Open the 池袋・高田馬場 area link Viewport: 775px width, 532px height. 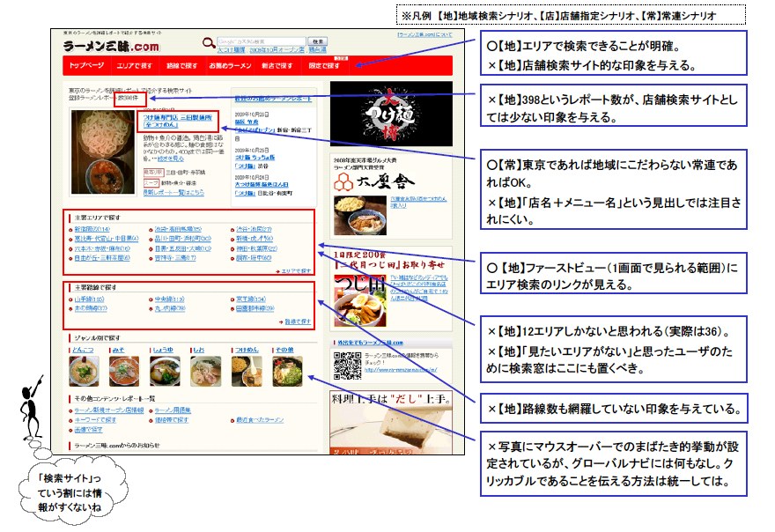tap(178, 229)
